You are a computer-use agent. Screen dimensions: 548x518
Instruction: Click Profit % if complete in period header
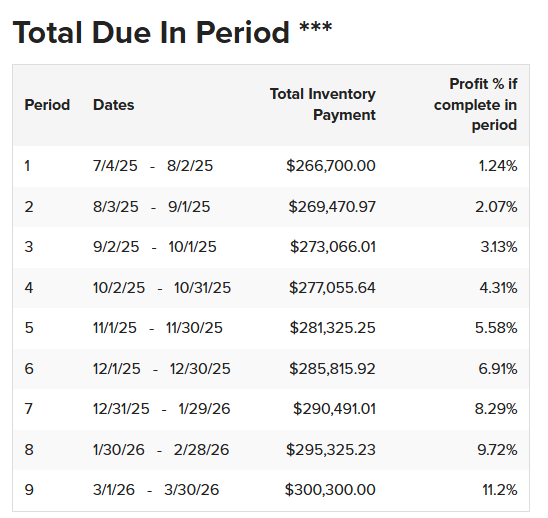[475, 105]
